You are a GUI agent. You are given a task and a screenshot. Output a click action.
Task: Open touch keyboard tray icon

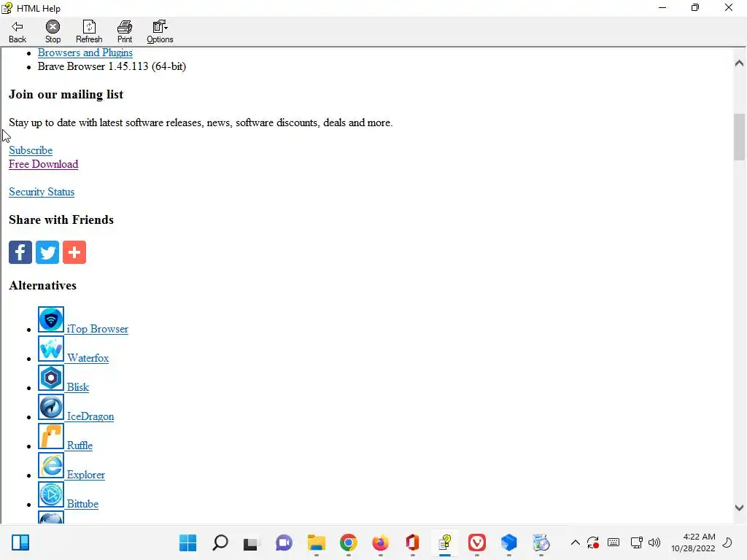pyautogui.click(x=614, y=542)
